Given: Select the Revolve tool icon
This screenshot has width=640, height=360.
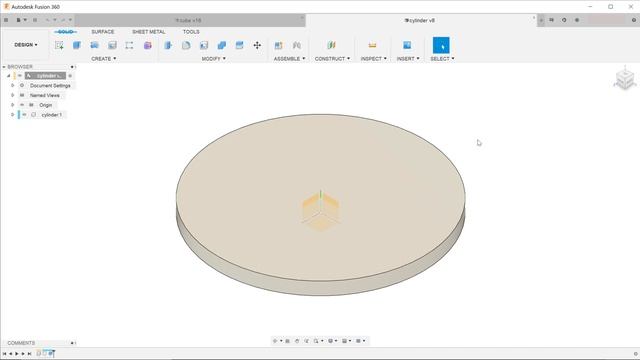Looking at the screenshot, I should pyautogui.click(x=94, y=45).
